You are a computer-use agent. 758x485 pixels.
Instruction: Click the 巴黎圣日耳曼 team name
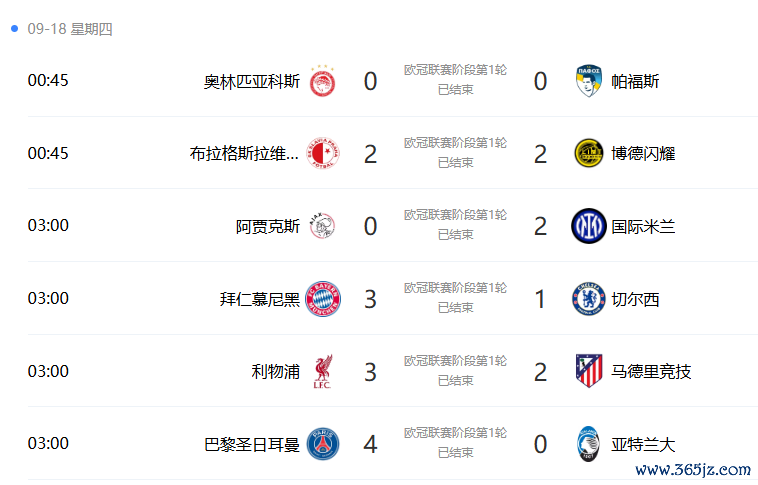click(x=252, y=444)
